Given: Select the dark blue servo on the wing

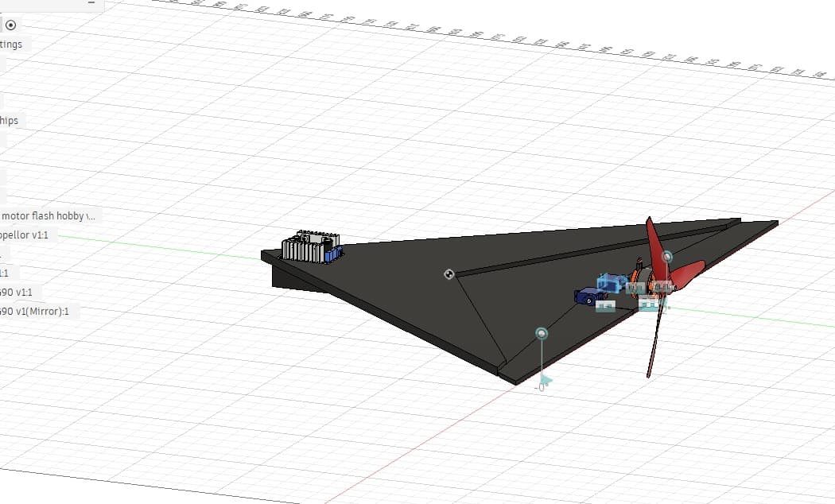Looking at the screenshot, I should click(588, 296).
